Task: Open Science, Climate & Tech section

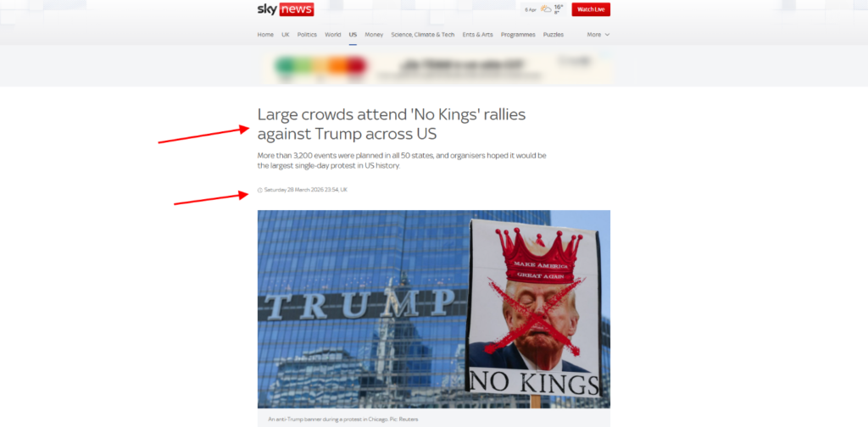Action: click(x=422, y=34)
